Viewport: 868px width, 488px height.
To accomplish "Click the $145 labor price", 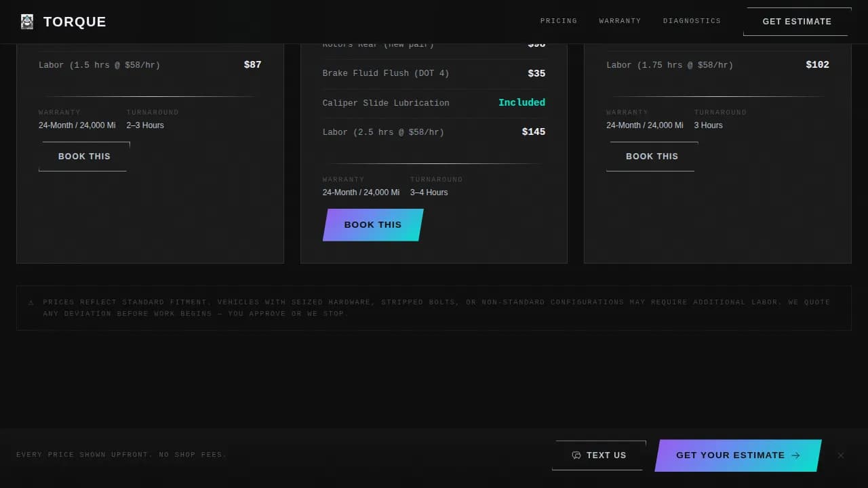I will click(534, 132).
